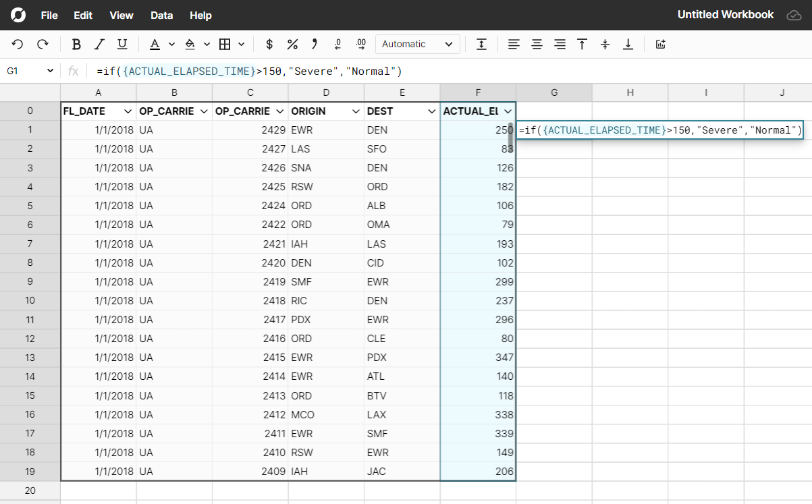Expand the fill color dropdown chevron
Viewport: 812px width, 504px height.
pos(207,44)
